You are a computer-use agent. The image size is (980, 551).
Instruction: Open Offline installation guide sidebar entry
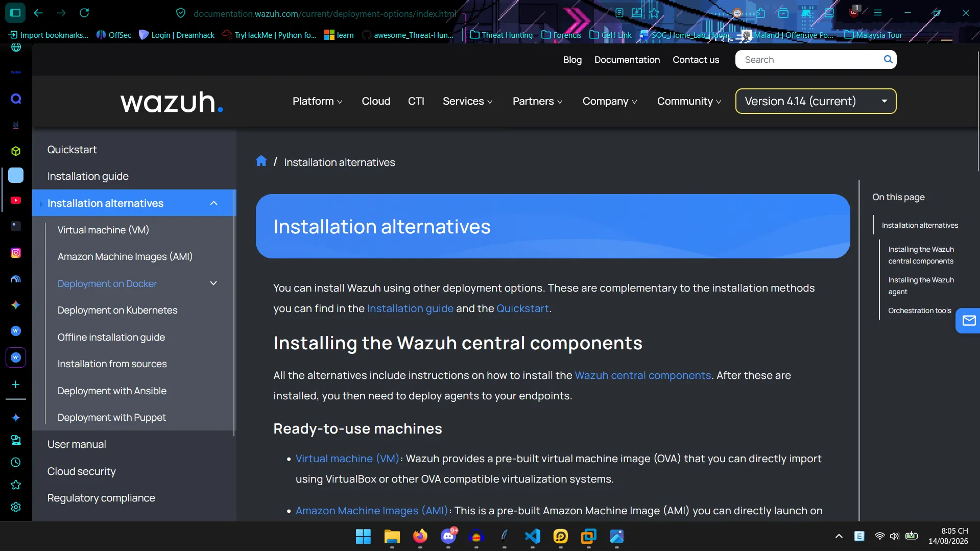111,338
